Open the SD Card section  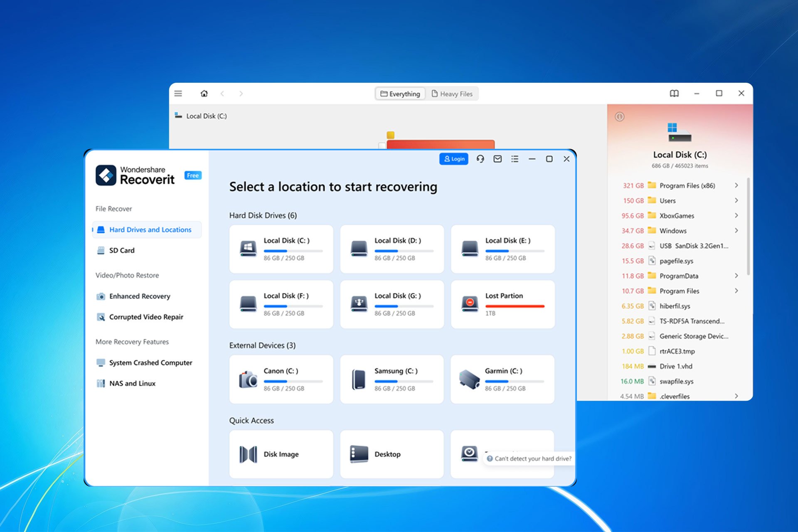click(122, 250)
